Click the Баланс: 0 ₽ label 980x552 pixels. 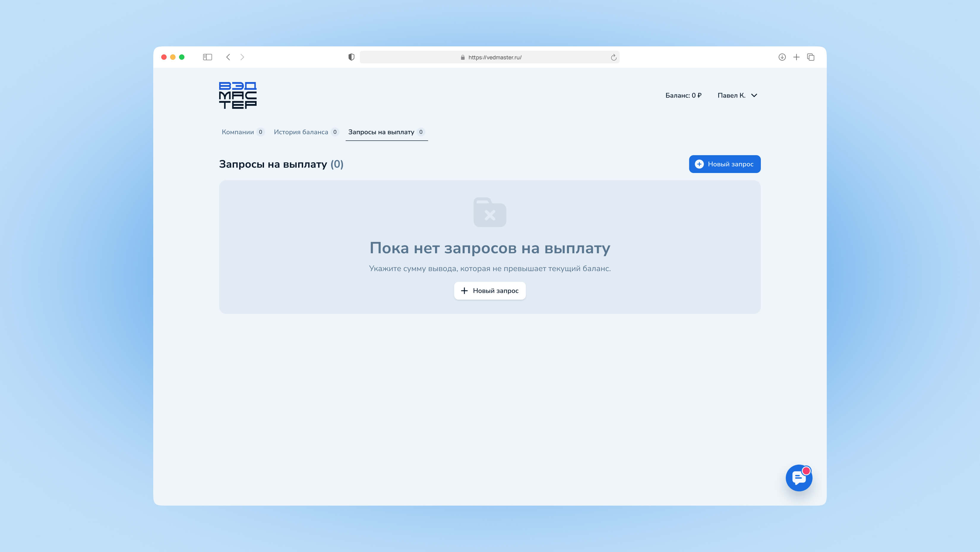coord(683,95)
